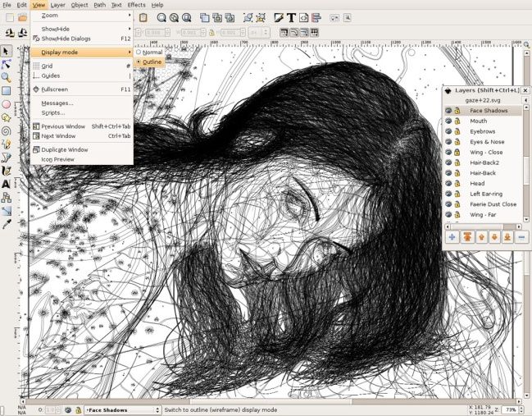532x416 pixels.
Task: Choose the Normal display mode option
Action: 152,53
